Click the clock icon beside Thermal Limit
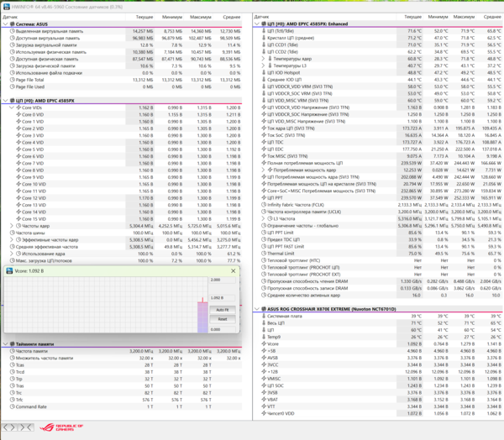The height and width of the screenshot is (440, 504). (x=264, y=254)
